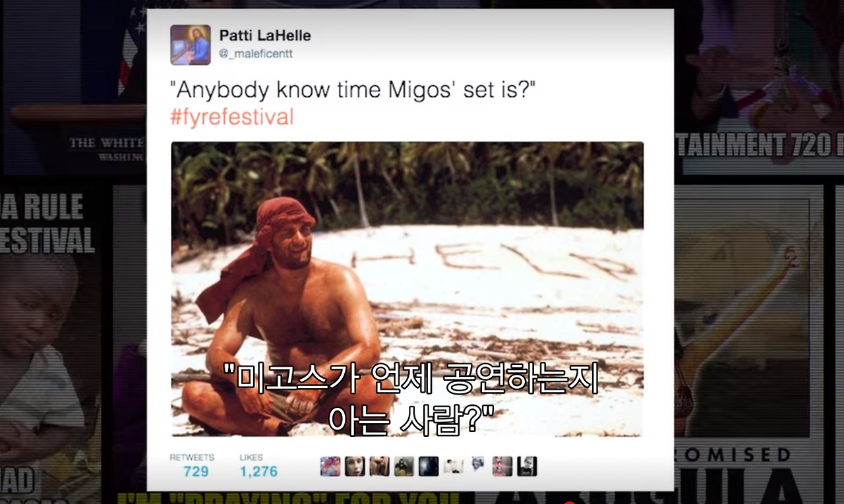The width and height of the screenshot is (844, 504).
Task: Click the seventh small bluish liker avatar
Action: click(478, 464)
